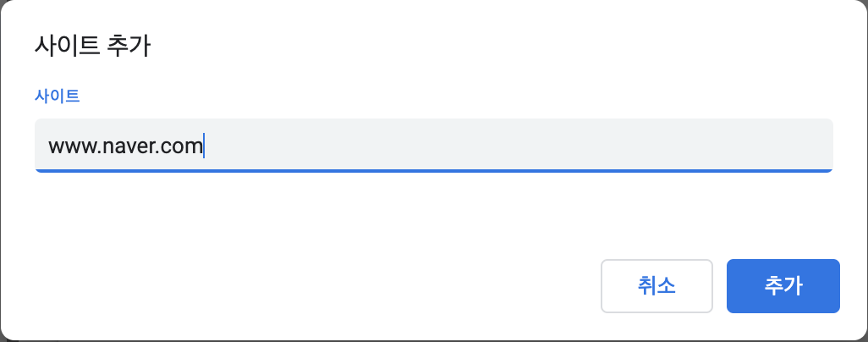Select the blue 사이트 field label

click(x=57, y=96)
